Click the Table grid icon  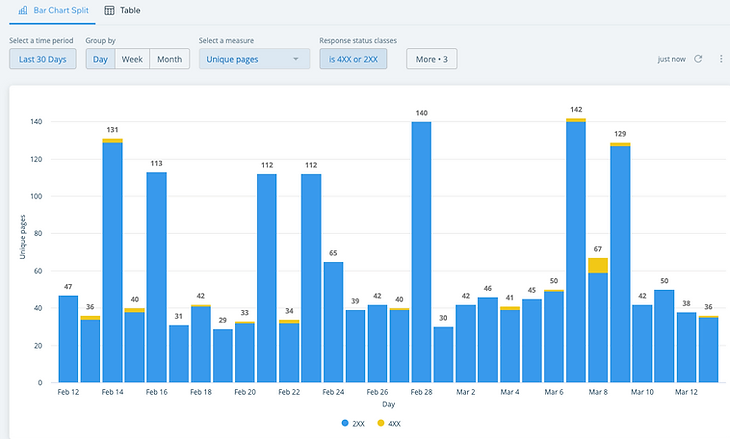(x=109, y=10)
